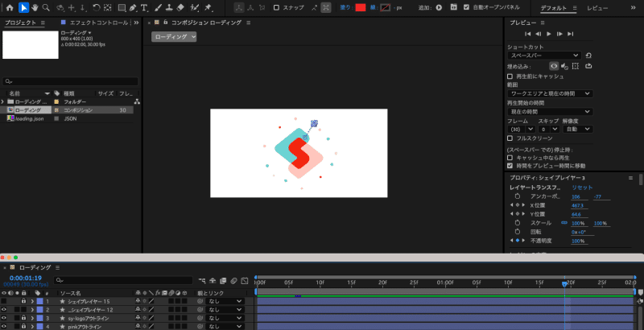The width and height of the screenshot is (644, 330).
Task: Select the Puppet Pin tool
Action: coord(208,7)
